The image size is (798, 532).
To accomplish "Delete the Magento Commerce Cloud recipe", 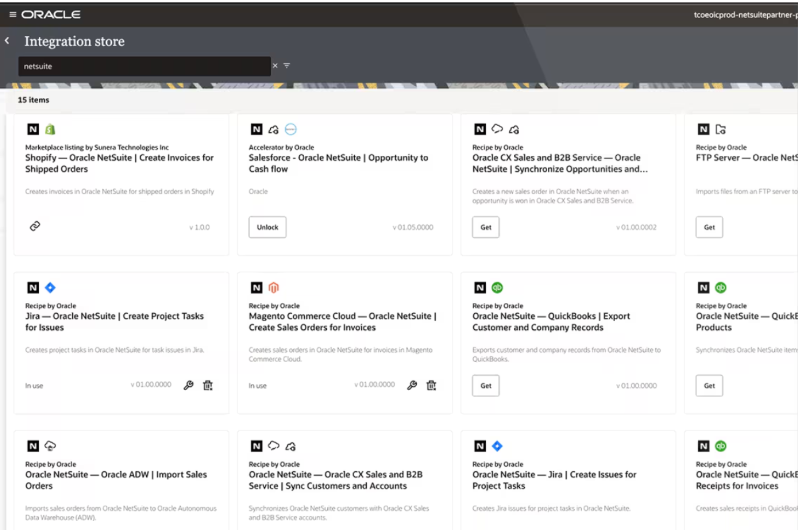I will click(x=430, y=385).
